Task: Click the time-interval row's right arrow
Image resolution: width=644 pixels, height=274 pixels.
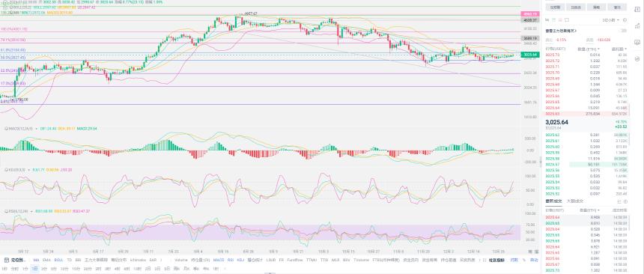Action: 225,268
